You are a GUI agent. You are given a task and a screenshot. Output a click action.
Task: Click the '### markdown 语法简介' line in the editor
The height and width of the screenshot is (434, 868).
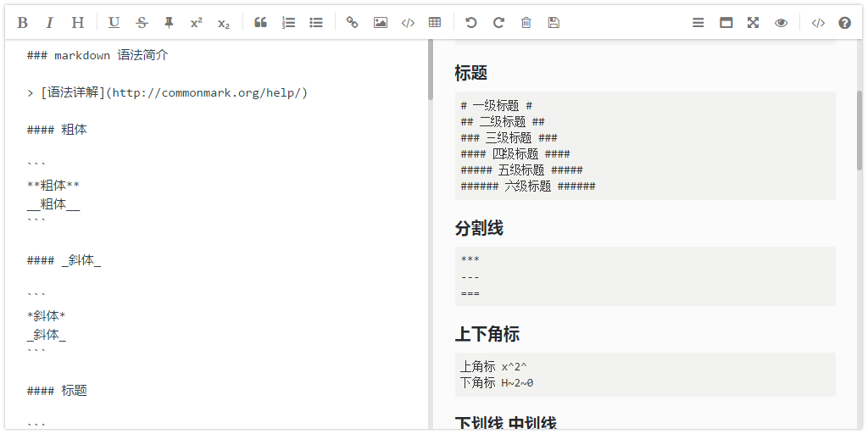click(x=97, y=55)
